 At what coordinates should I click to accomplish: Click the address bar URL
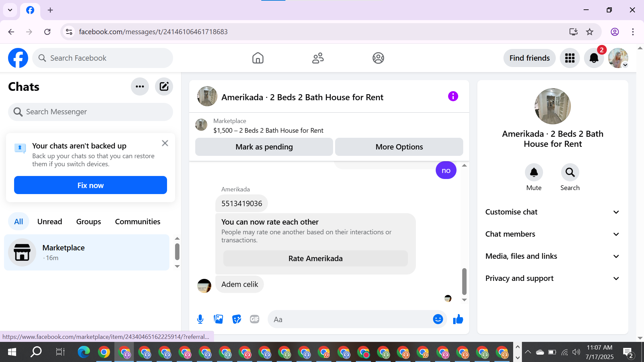tap(153, 32)
